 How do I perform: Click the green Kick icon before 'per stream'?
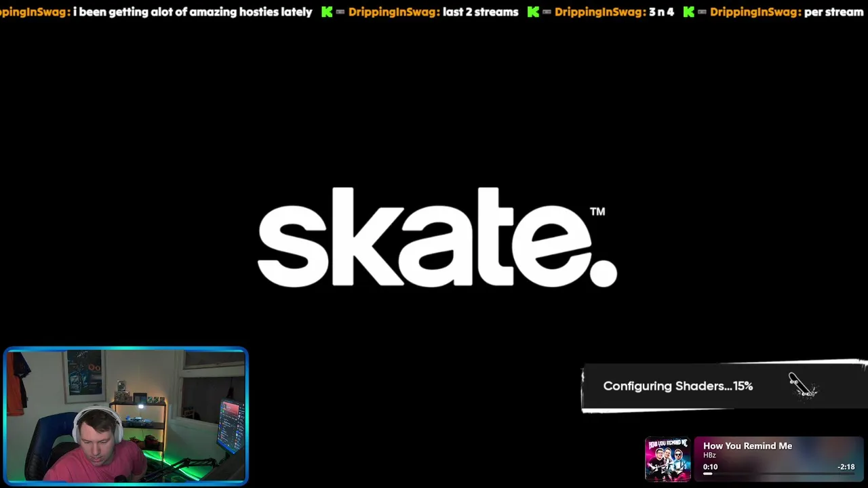point(688,12)
